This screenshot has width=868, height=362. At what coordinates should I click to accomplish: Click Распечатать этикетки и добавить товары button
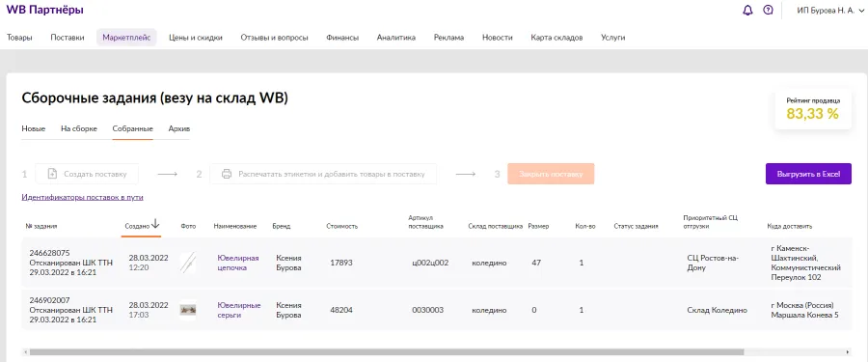[x=323, y=174]
